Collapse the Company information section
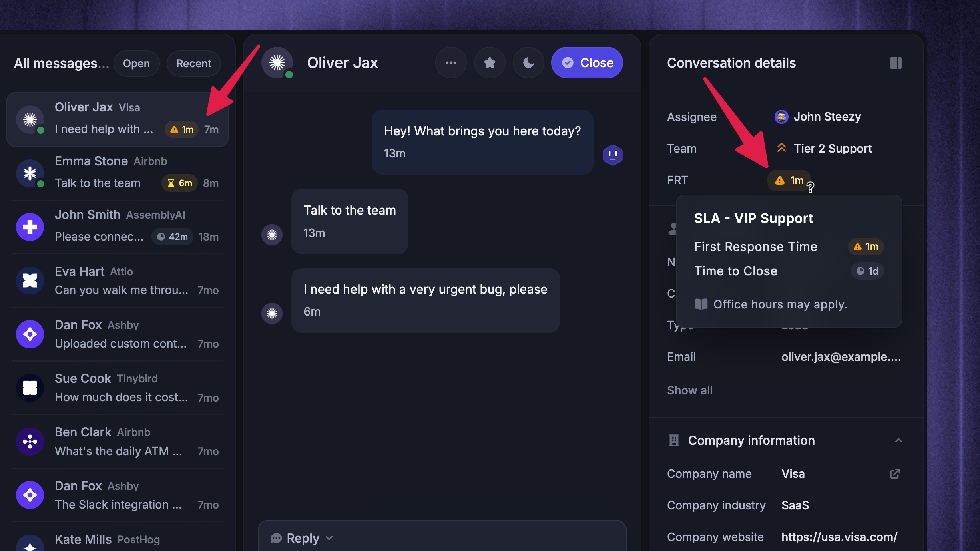 tap(898, 440)
